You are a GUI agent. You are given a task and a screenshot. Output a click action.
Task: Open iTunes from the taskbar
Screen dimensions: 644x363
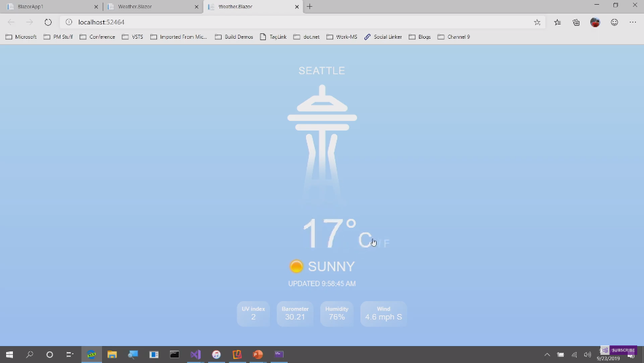[x=216, y=354]
